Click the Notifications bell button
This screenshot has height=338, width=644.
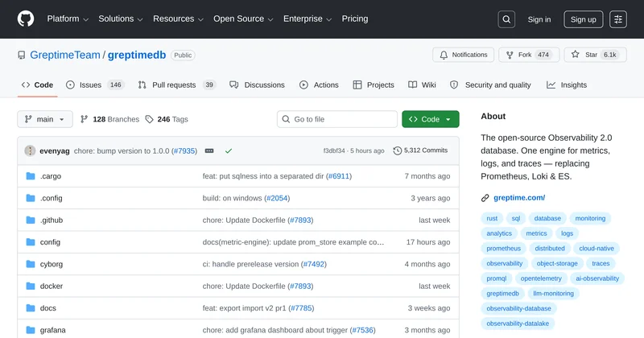pos(463,55)
